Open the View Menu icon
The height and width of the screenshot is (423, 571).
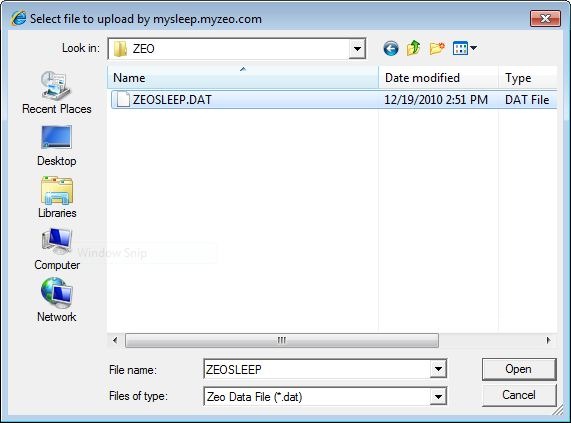coord(465,48)
